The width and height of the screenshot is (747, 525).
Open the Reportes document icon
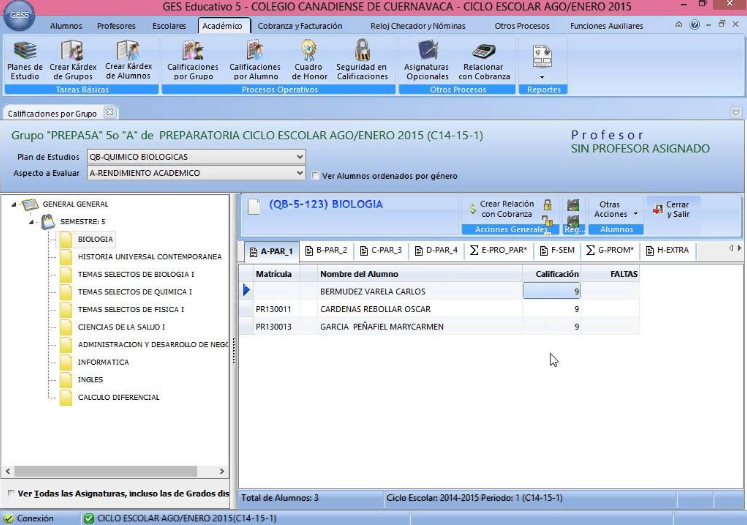click(x=542, y=57)
